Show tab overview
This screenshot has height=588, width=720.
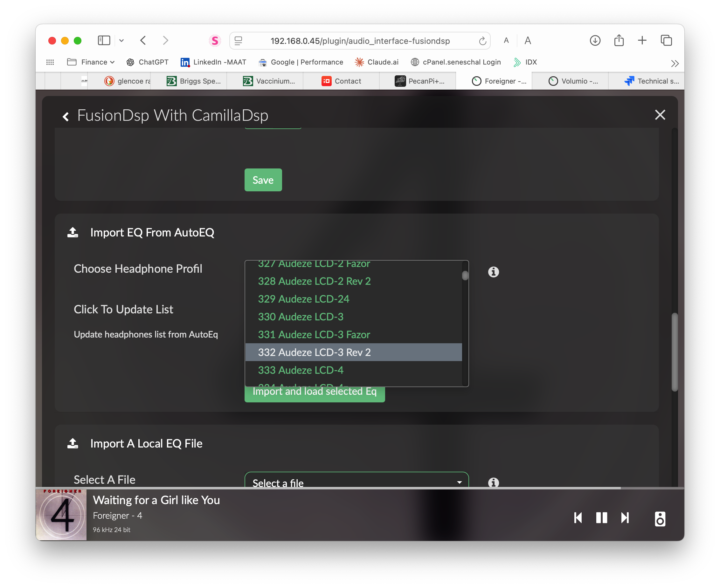666,41
